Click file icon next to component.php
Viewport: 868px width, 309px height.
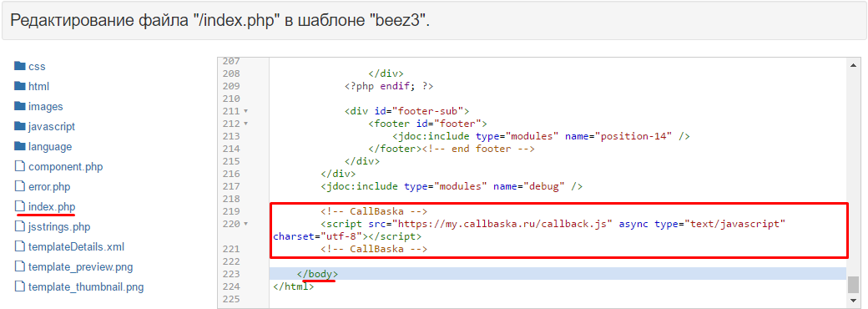pos(20,166)
